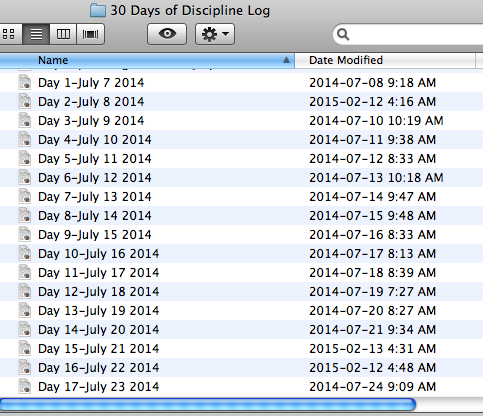Click file icon of Day 11-July 17 2014
Screen dimensions: 483x416
click(25, 272)
